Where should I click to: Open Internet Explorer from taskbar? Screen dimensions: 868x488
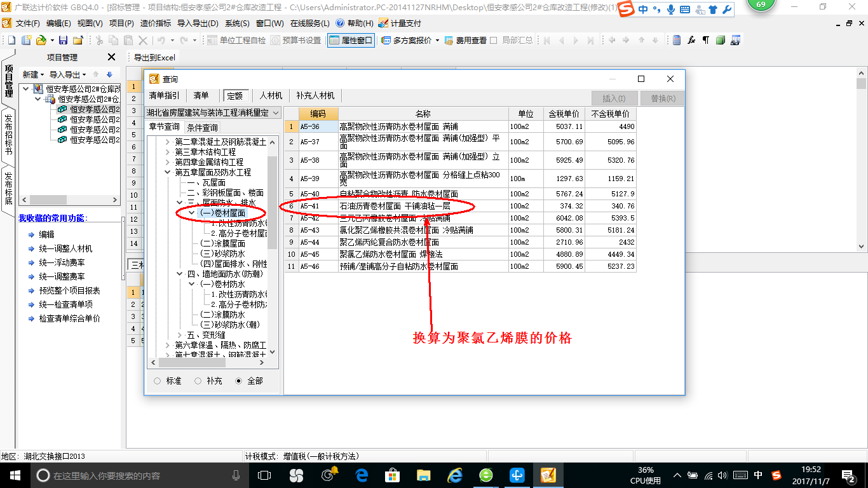[x=455, y=475]
